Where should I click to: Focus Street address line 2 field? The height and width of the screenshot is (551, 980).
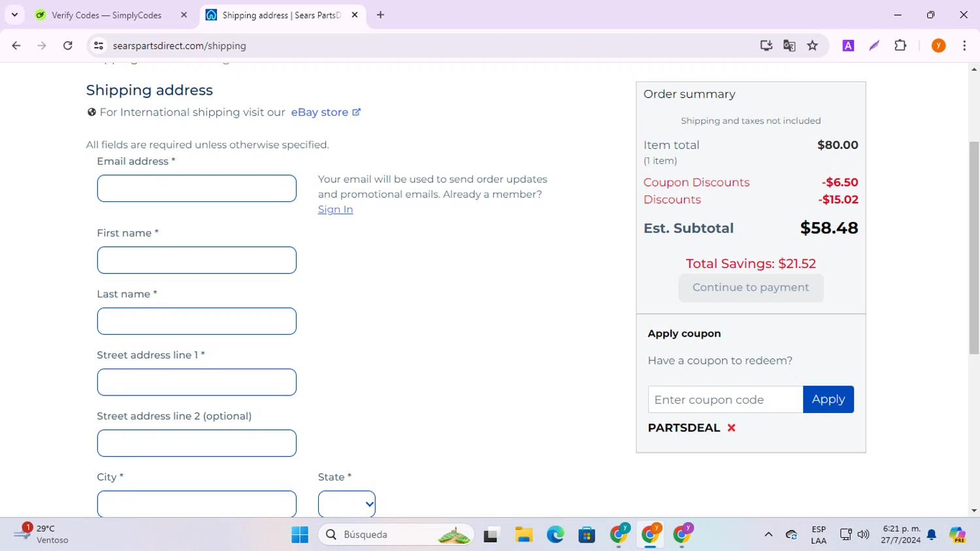197,443
